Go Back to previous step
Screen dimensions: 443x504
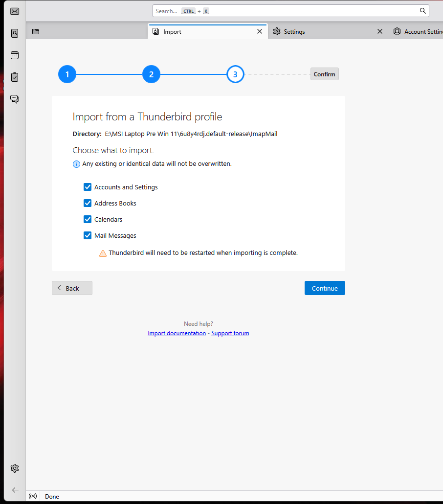point(72,288)
